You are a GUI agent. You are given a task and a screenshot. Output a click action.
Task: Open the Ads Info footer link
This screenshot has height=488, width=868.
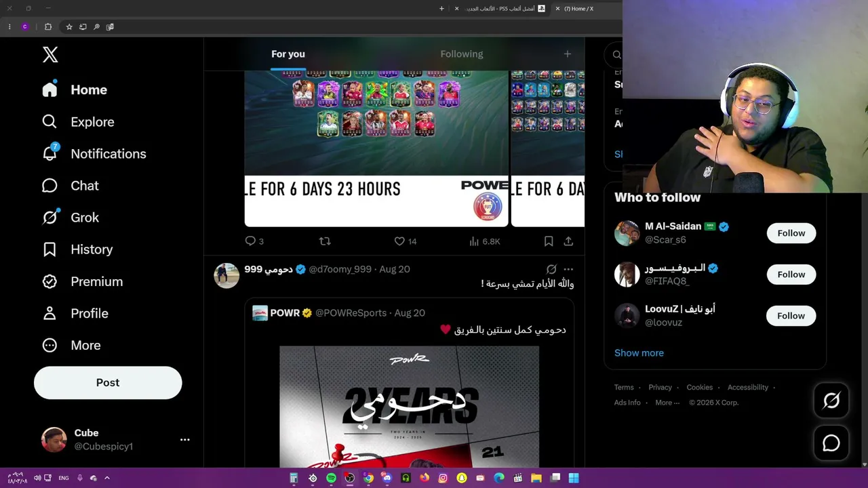coord(627,403)
